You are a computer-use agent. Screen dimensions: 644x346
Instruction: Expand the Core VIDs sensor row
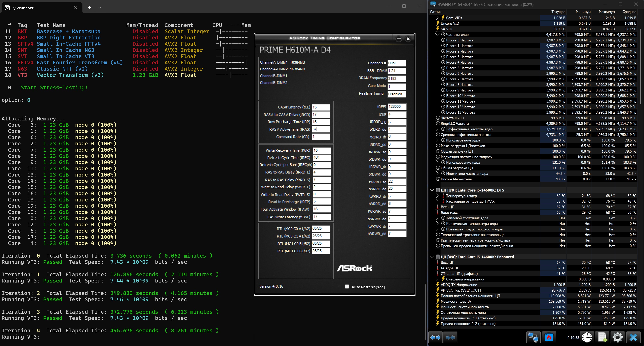[x=437, y=18]
